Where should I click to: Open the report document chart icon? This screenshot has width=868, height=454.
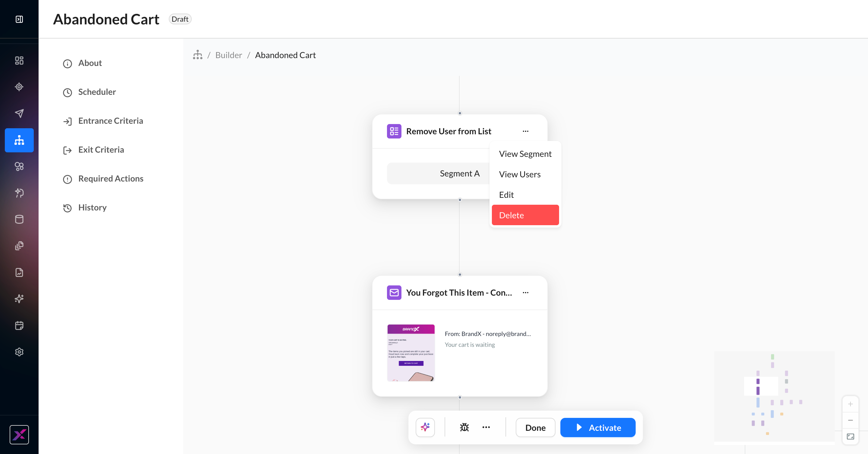point(19,272)
